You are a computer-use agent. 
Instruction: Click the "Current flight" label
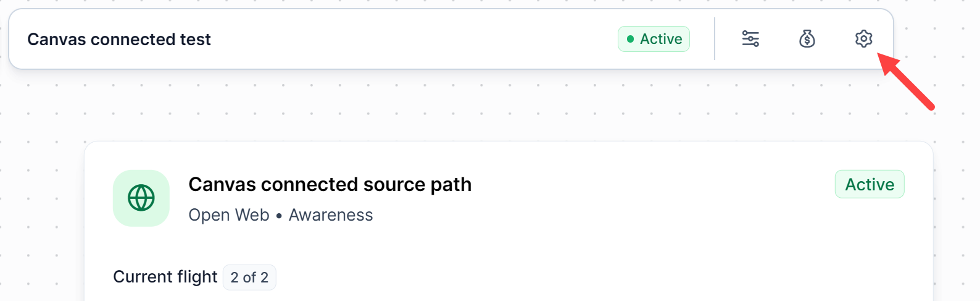point(165,277)
